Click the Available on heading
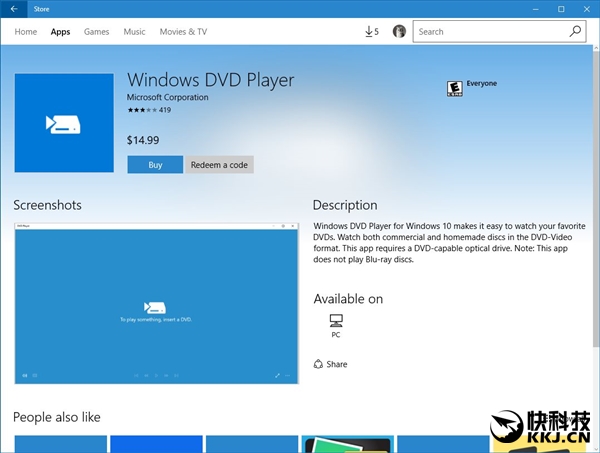 (x=348, y=299)
